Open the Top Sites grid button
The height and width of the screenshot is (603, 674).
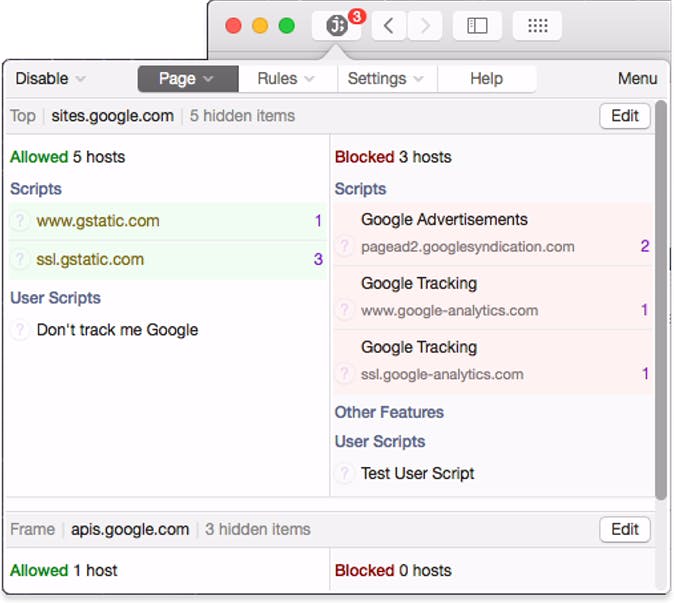pyautogui.click(x=537, y=26)
